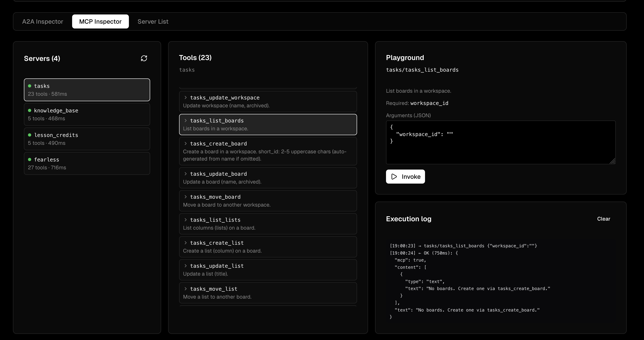Click the refresh servers icon
The height and width of the screenshot is (340, 644).
click(x=144, y=58)
